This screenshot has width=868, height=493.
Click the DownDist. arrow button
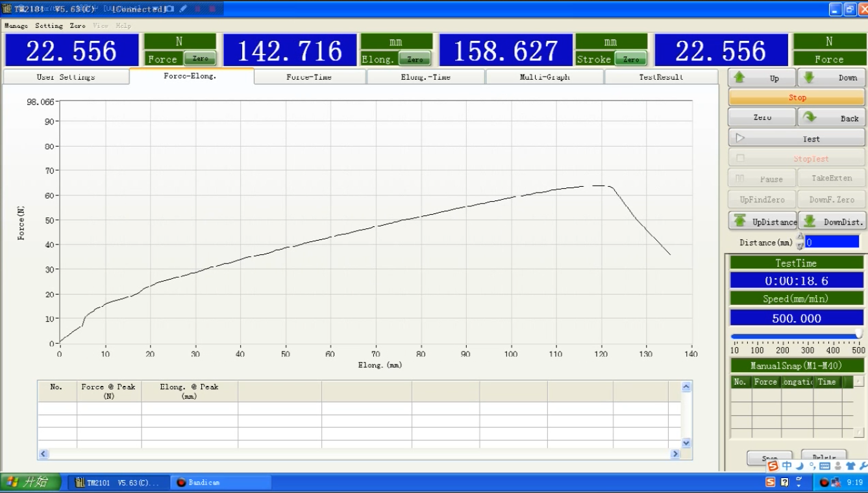832,221
